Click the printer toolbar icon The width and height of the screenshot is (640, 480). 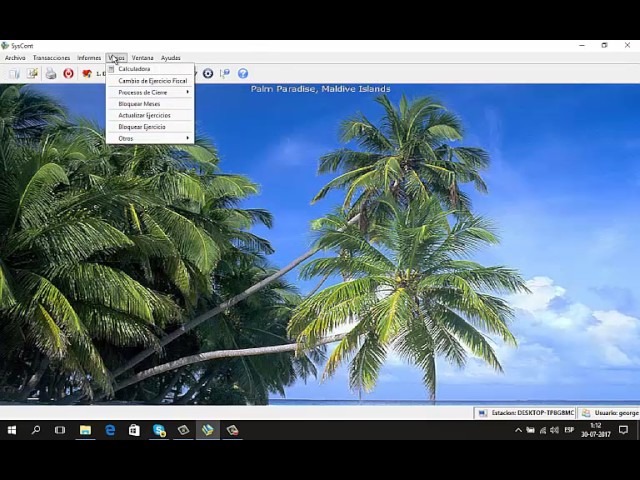[50, 73]
